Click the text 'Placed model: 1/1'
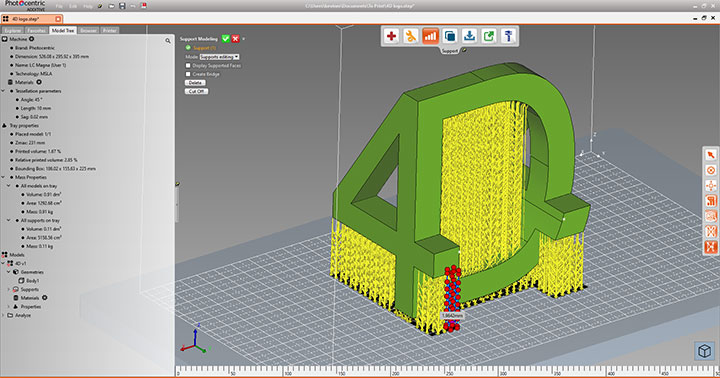720x378 pixels. [x=33, y=134]
